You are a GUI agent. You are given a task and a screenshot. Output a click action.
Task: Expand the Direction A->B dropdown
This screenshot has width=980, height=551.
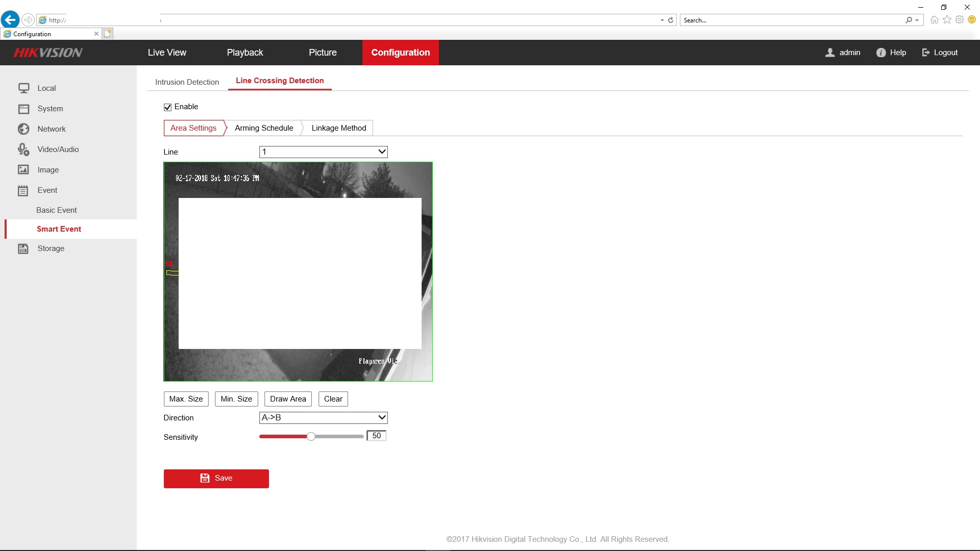tap(323, 417)
